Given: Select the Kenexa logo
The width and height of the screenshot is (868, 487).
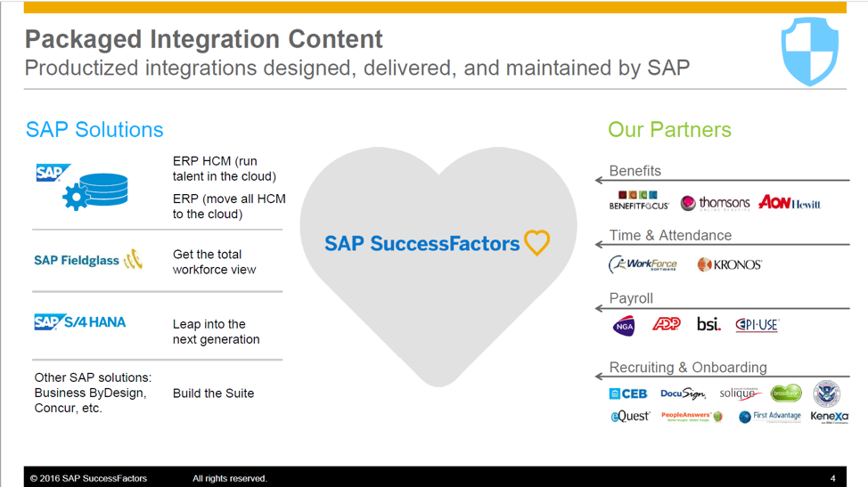Looking at the screenshot, I should click(x=830, y=417).
